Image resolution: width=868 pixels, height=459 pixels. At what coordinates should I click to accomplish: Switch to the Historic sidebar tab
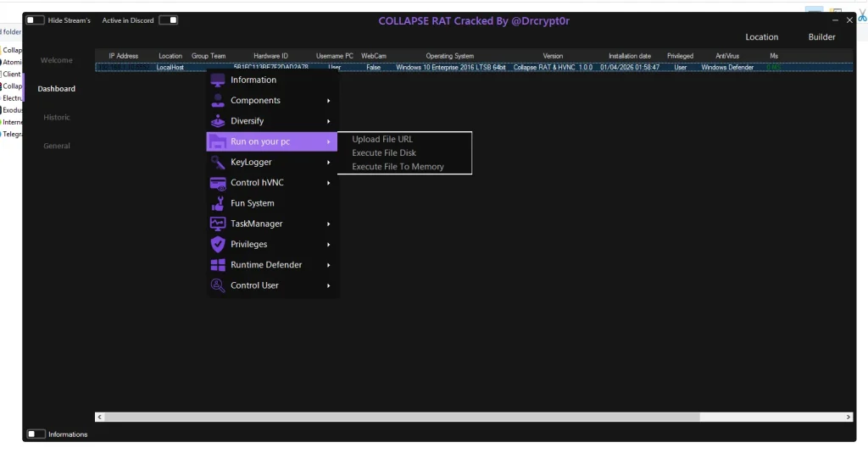click(57, 118)
